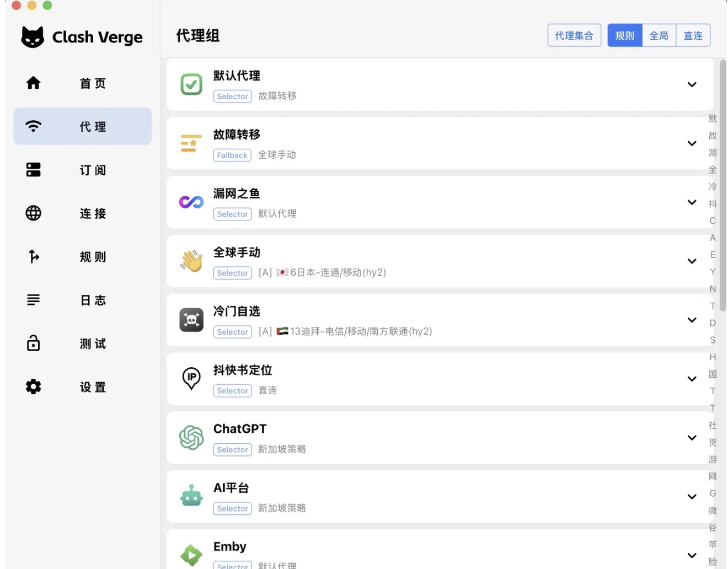Image resolution: width=728 pixels, height=569 pixels.
Task: Click '新加坡策略' under AI平台
Action: 282,508
